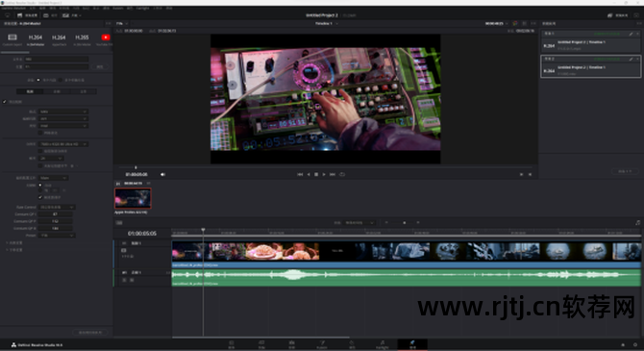Select the single clip render radio button
The width and height of the screenshot is (644, 351).
tap(38, 80)
